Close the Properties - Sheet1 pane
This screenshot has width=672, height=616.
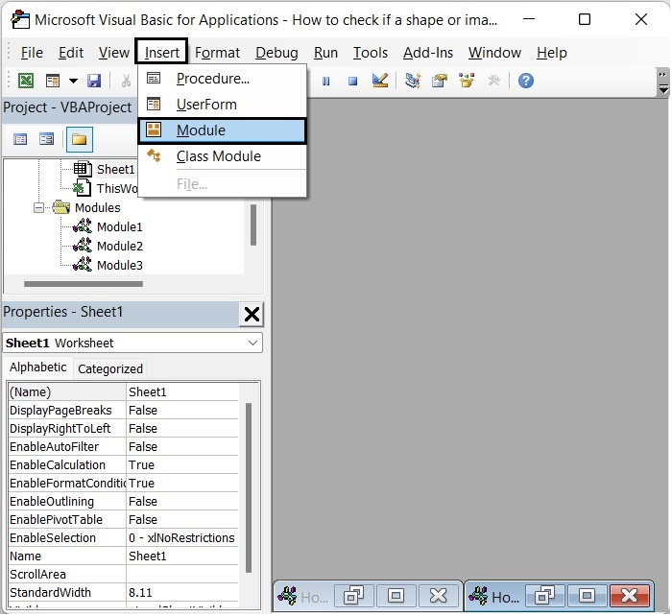click(252, 315)
